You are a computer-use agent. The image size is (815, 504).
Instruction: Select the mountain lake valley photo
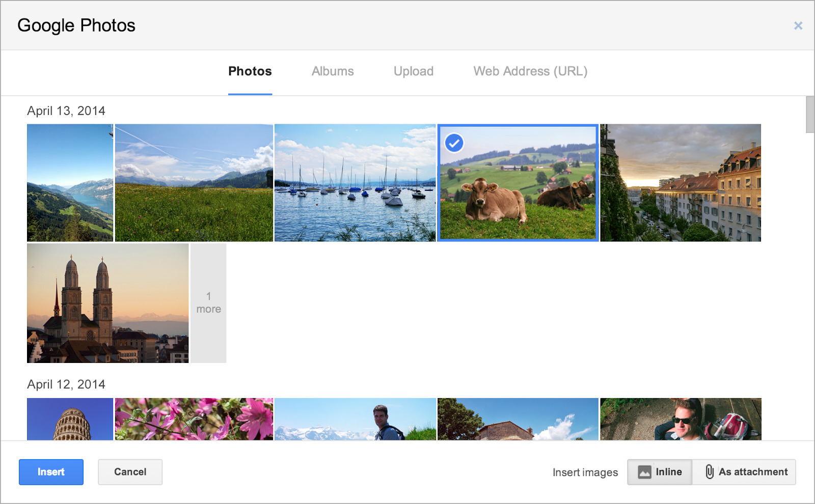click(70, 182)
